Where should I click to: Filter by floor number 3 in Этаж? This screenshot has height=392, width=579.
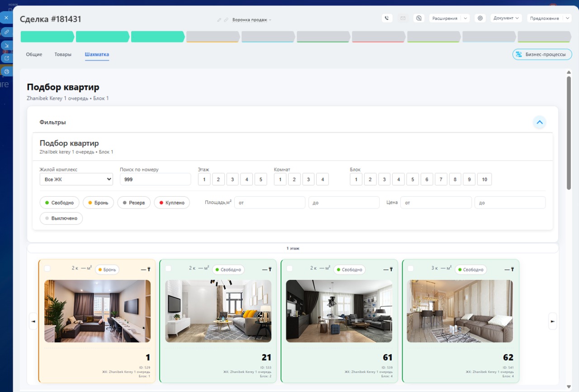[233, 179]
